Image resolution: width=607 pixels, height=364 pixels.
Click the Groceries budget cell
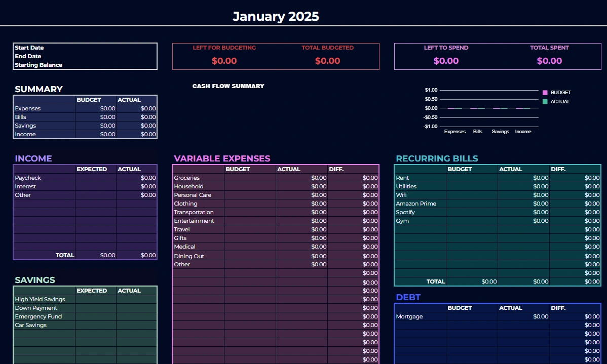click(250, 178)
